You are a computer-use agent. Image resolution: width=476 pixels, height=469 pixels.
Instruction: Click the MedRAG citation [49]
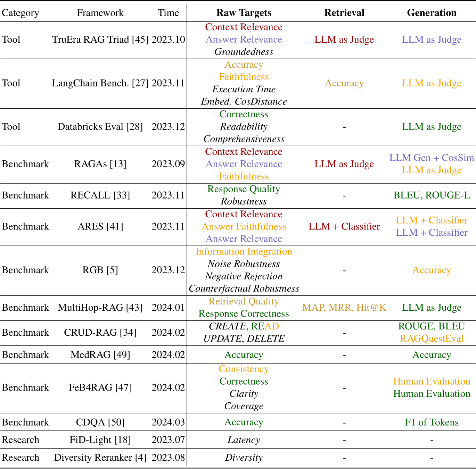pyautogui.click(x=122, y=355)
